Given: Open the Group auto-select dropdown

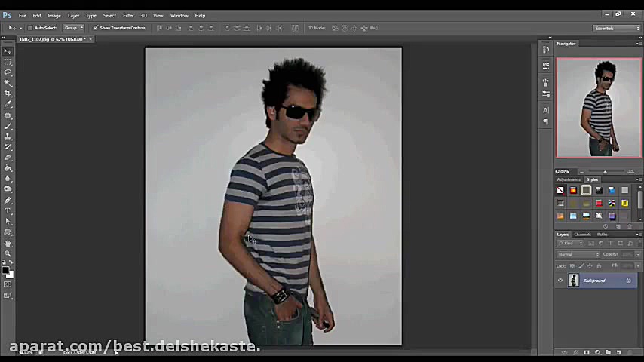Looking at the screenshot, I should (73, 28).
